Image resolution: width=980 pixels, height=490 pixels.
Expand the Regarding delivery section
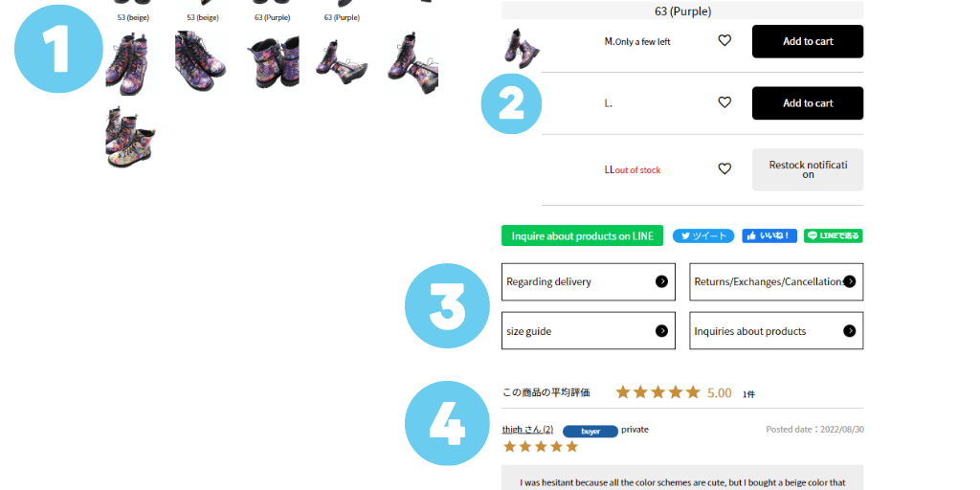(x=589, y=282)
